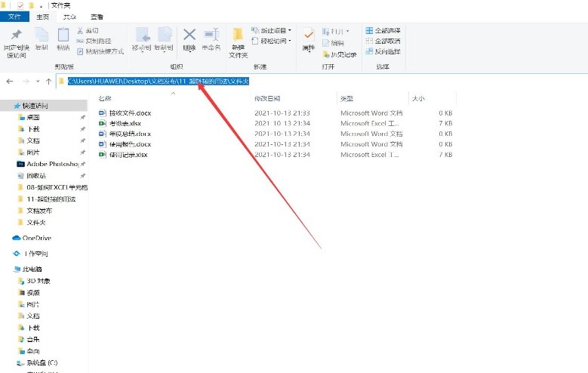Select Adobe Photoshop in the Quick access list

point(53,164)
